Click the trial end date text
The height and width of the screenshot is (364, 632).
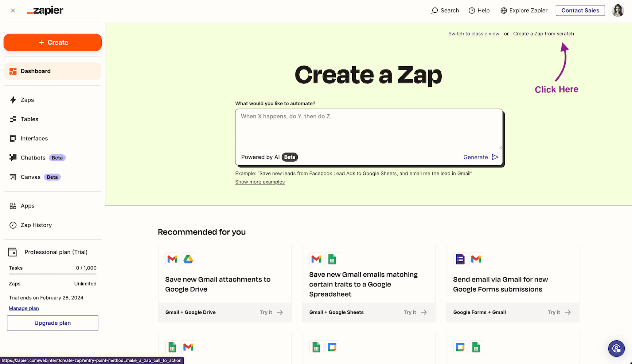point(46,298)
